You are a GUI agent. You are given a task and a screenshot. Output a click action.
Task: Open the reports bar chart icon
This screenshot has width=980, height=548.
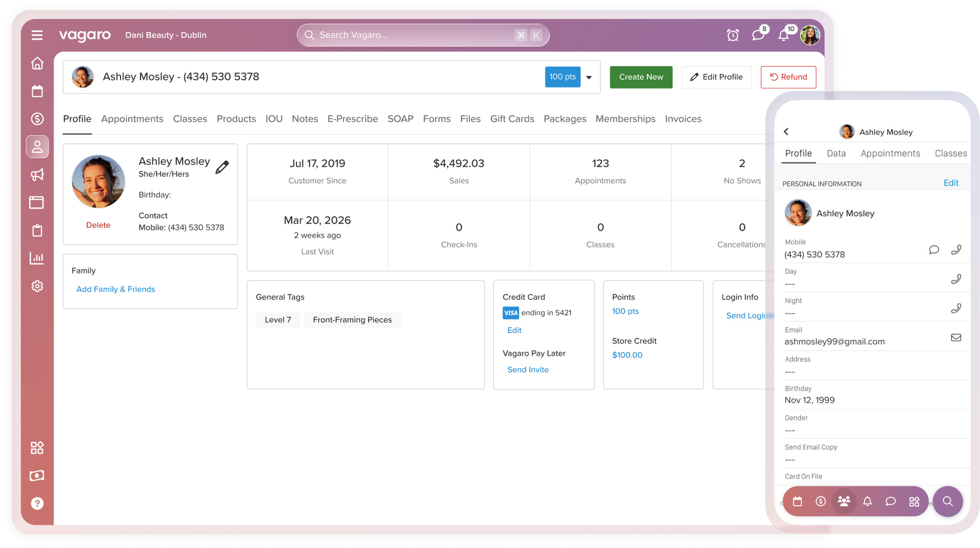[37, 258]
